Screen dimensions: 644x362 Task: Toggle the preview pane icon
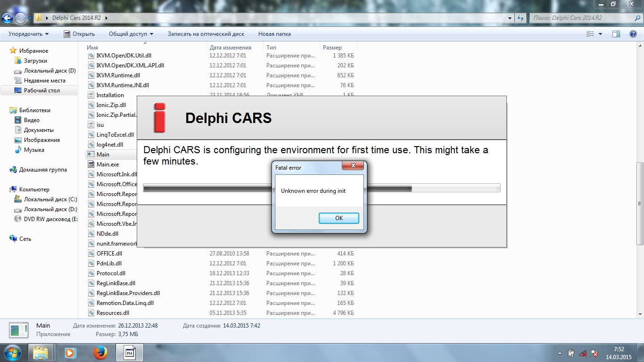point(616,34)
